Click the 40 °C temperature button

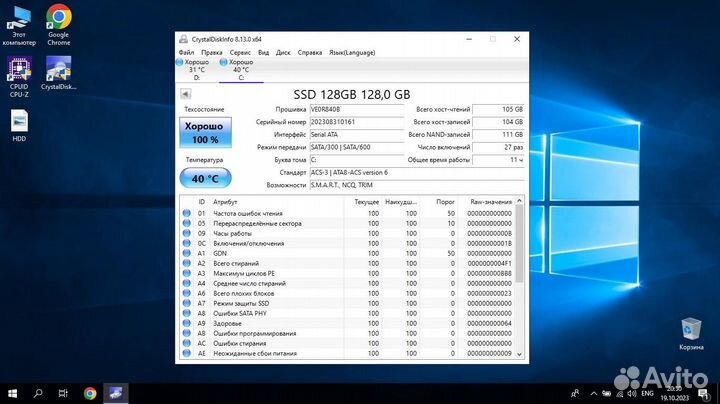click(205, 178)
